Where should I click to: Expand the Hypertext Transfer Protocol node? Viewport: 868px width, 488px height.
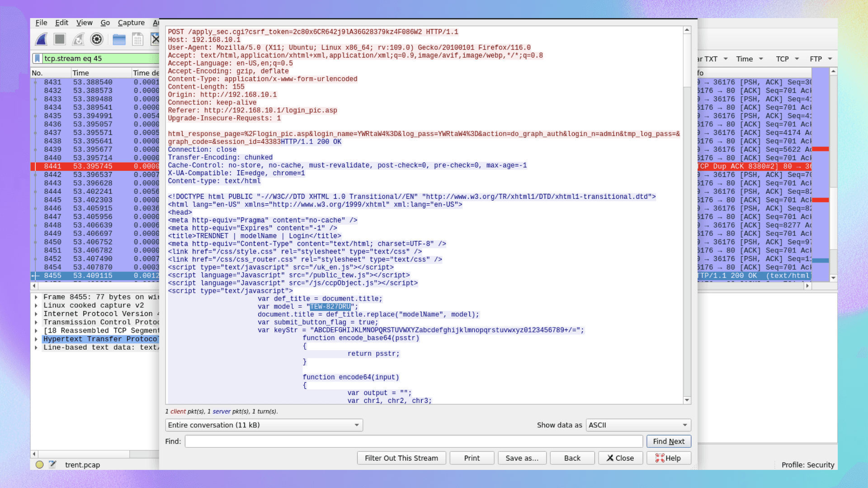(36, 339)
